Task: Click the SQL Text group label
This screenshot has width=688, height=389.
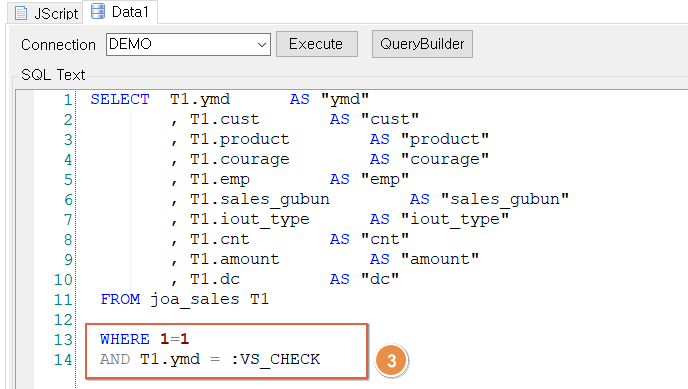Action: [x=53, y=75]
